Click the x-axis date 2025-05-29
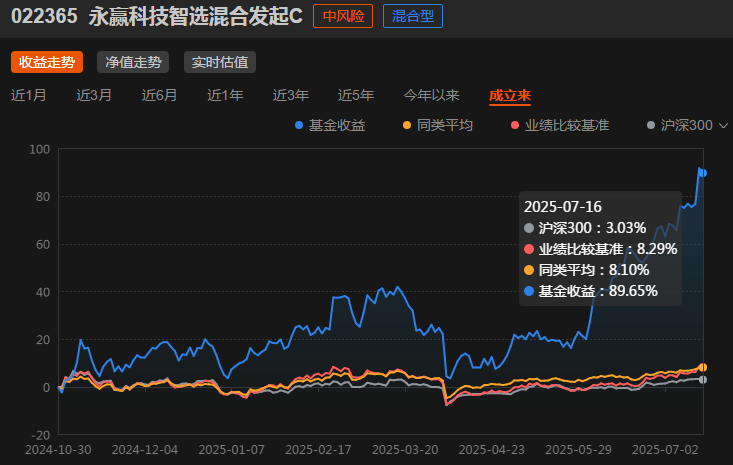Screen dimensions: 733x465 pyautogui.click(x=578, y=450)
